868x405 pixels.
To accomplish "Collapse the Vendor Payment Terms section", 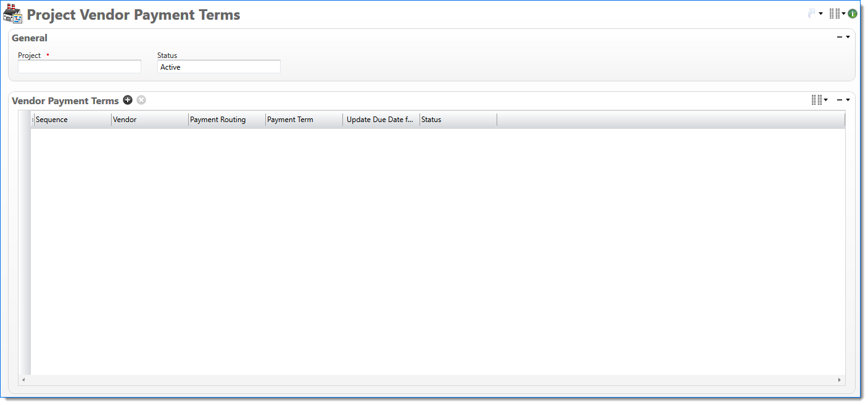I will pos(839,100).
